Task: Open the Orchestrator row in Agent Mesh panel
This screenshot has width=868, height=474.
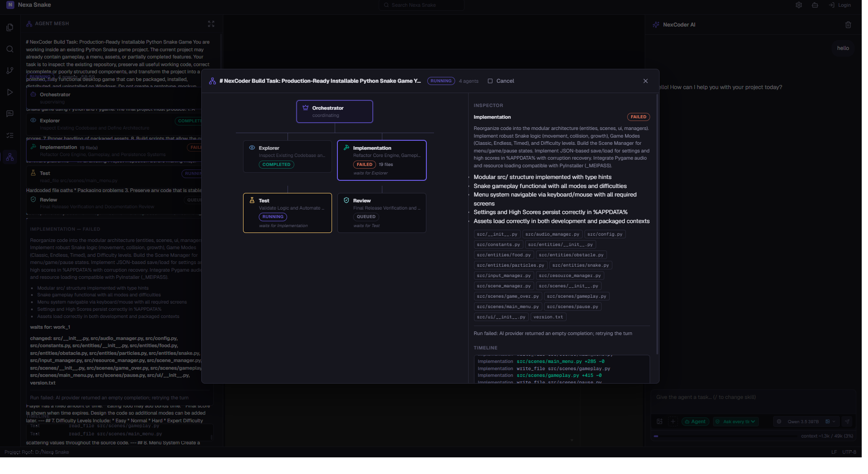Action: [x=114, y=98]
